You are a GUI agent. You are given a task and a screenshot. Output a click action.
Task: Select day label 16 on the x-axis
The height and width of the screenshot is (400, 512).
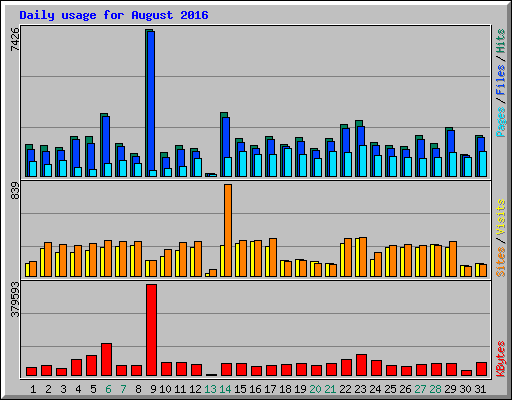[255, 389]
